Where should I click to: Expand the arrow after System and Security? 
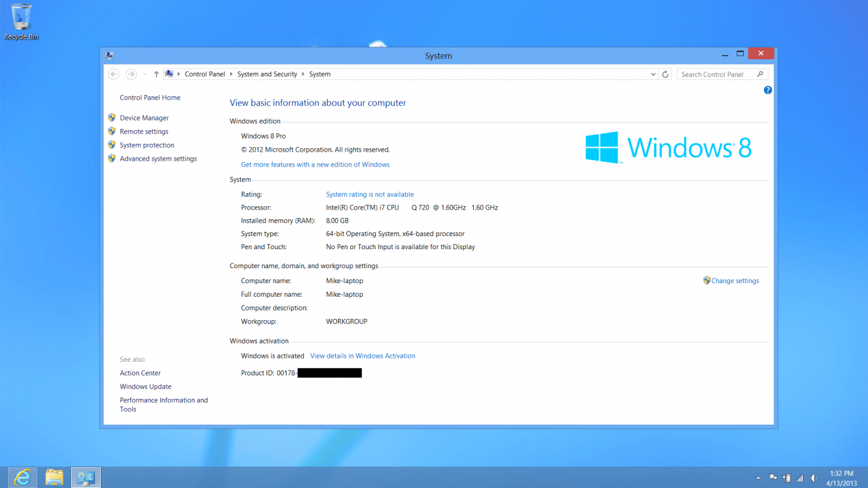tap(303, 74)
